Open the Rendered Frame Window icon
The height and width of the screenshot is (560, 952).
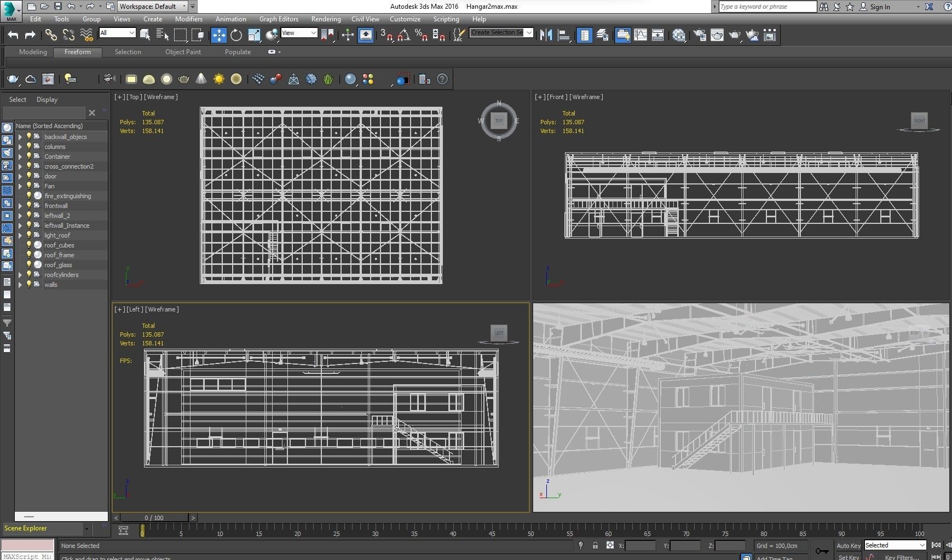[717, 35]
